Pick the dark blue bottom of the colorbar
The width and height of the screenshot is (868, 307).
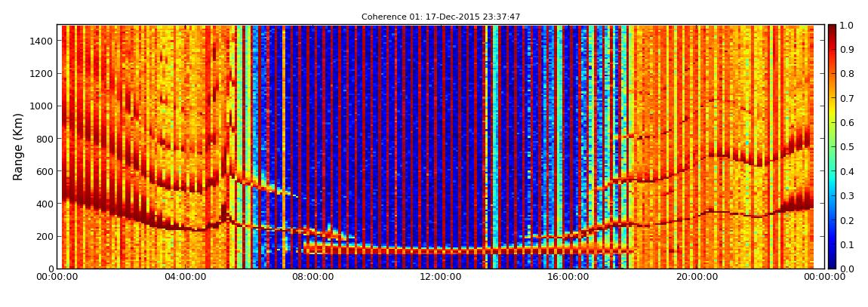[832, 265]
